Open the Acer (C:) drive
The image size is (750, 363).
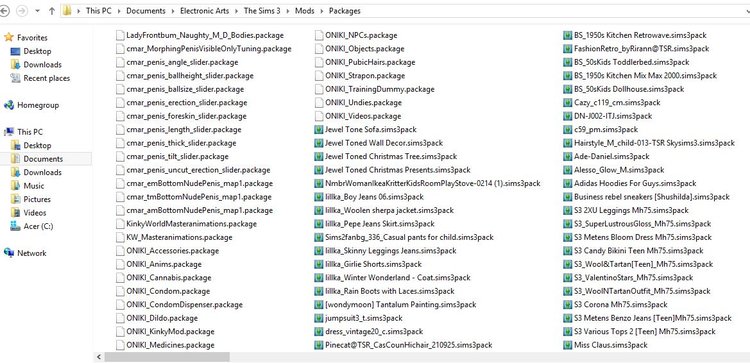tap(38, 226)
